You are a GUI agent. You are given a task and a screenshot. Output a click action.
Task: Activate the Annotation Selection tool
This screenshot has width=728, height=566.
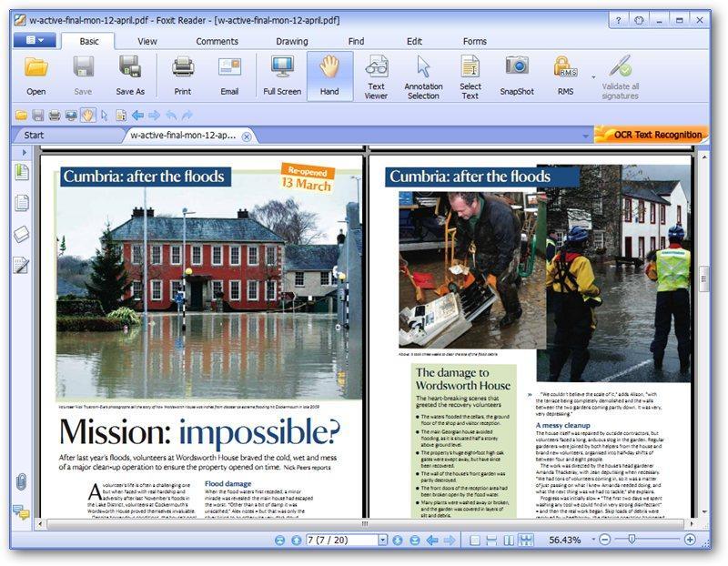coord(423,76)
